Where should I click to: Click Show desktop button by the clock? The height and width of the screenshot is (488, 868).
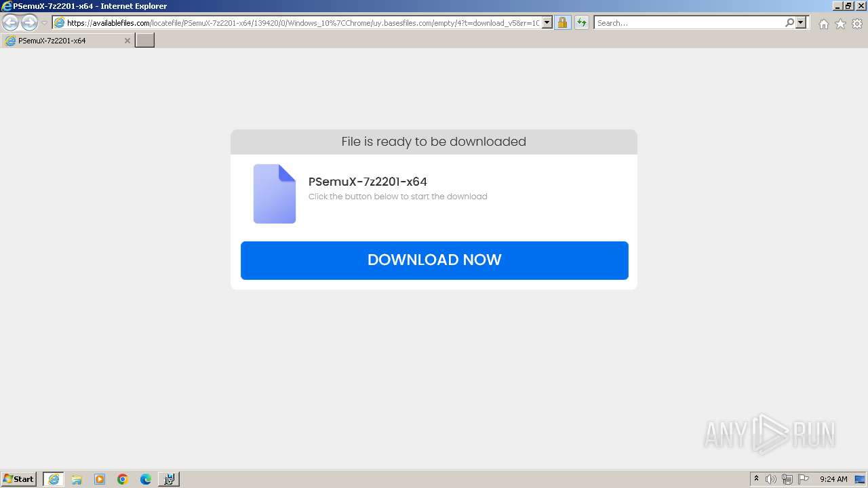pos(860,479)
